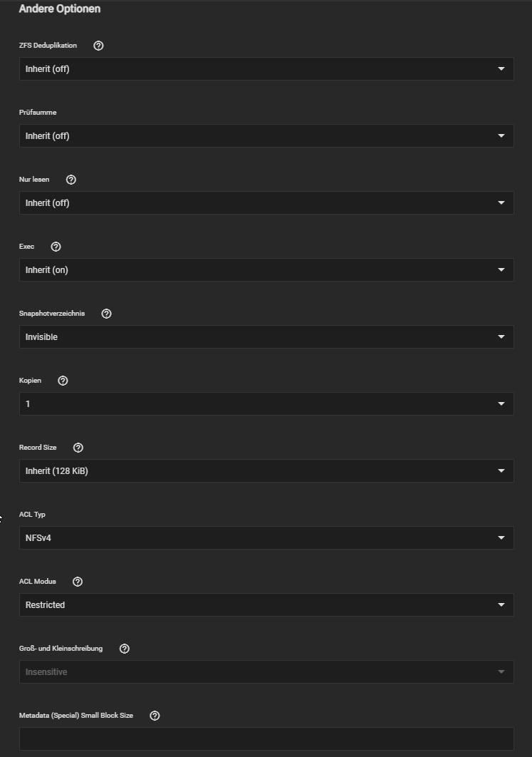
Task: Open help tooltip for ZFS Deduplikation
Action: 98,46
